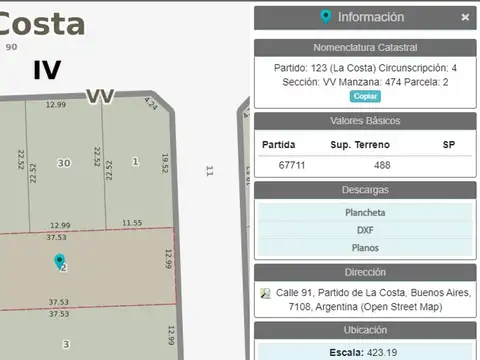Click the Open Street Map icon next to address

coord(265,293)
